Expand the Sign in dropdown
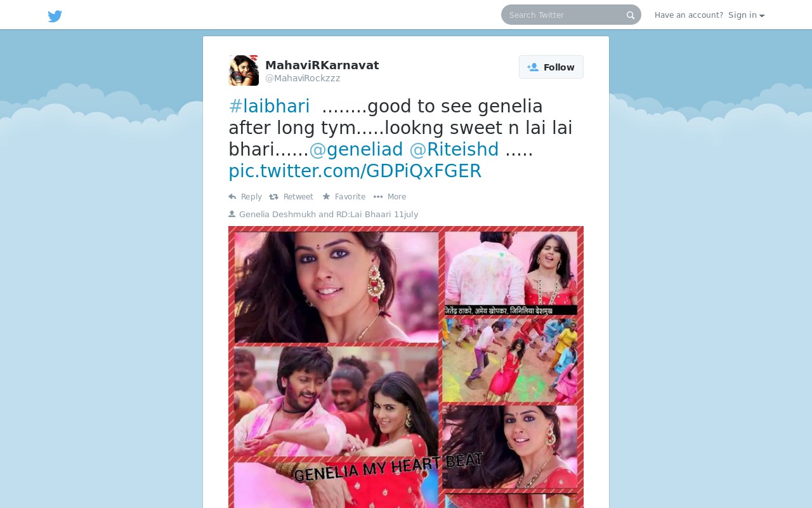This screenshot has height=508, width=812. tap(746, 15)
